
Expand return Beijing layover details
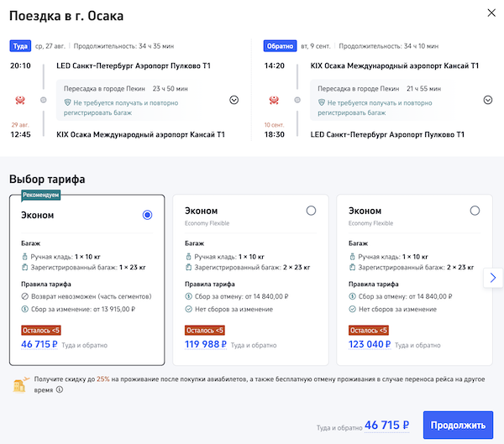click(488, 100)
